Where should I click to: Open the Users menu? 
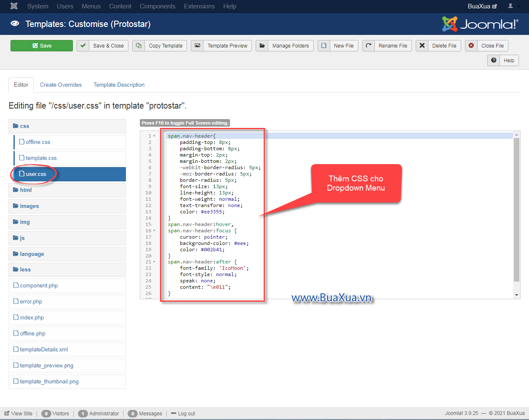pyautogui.click(x=65, y=6)
